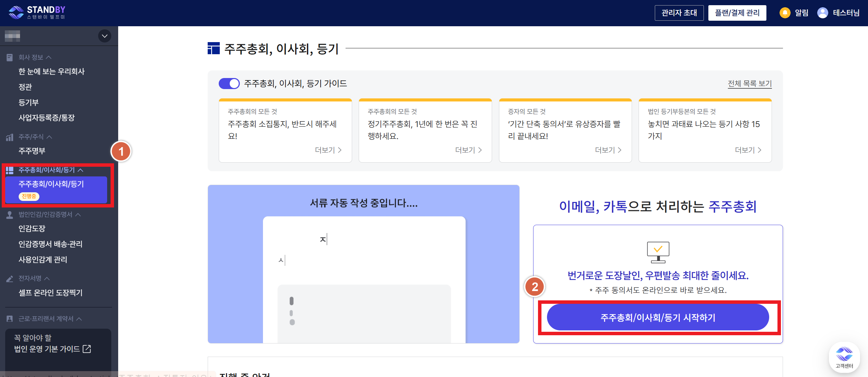Collapse the 근로·프리랜서 계약서 section
This screenshot has height=377, width=868.
79,319
